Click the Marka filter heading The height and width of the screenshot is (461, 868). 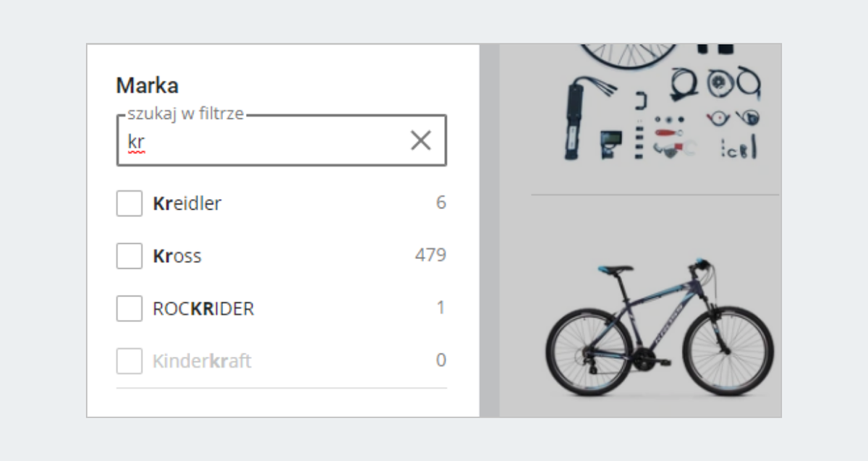tap(148, 86)
